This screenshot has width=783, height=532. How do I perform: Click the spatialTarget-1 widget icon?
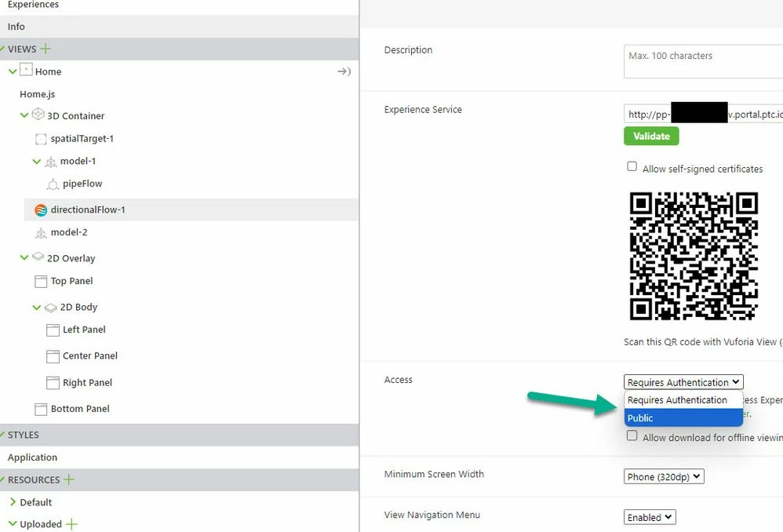click(41, 139)
